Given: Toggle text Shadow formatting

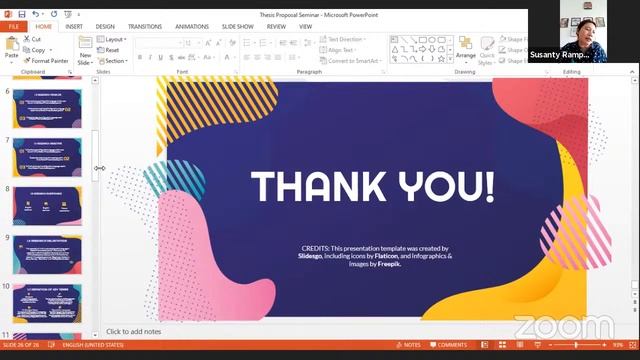Looking at the screenshot, I should (x=171, y=58).
